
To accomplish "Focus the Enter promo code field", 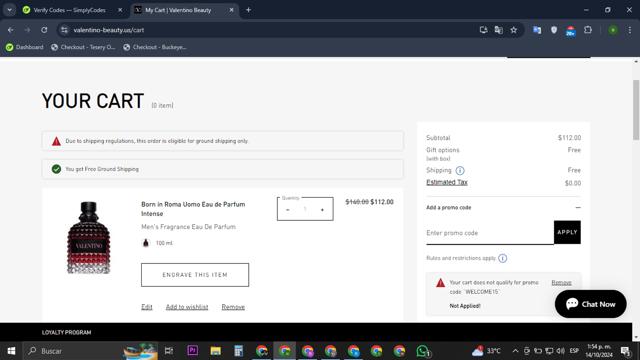I will click(490, 233).
